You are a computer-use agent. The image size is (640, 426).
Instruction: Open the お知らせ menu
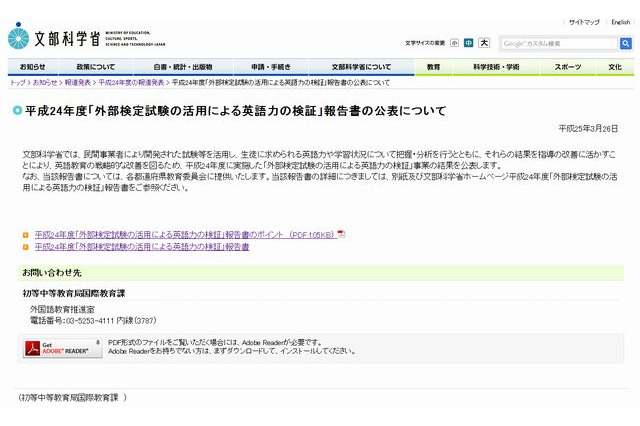(x=33, y=67)
